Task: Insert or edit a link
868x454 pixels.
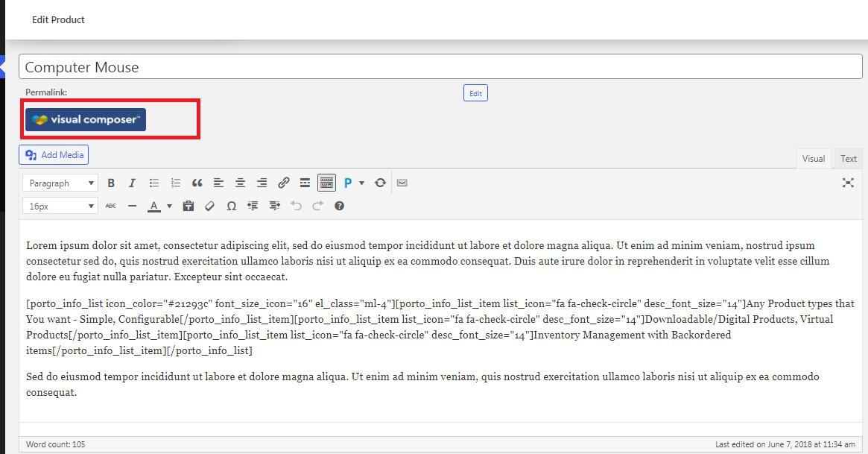Action: tap(283, 183)
